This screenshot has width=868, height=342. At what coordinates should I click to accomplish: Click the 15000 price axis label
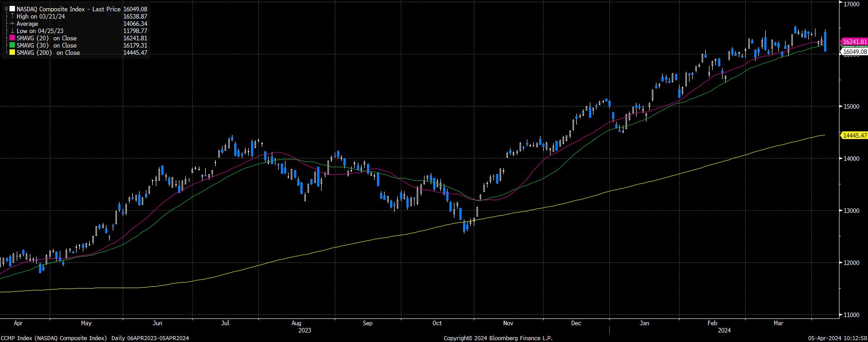tap(852, 106)
